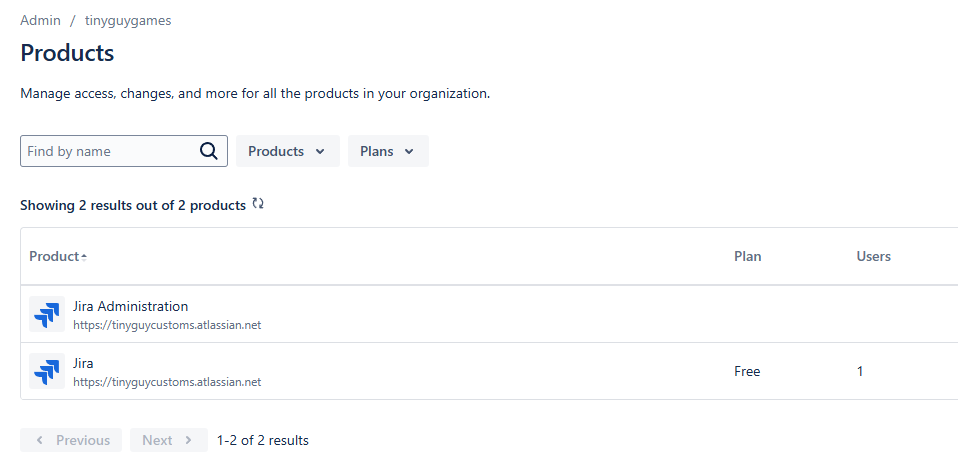Viewport: 958px width, 473px height.
Task: Click Jira Administration site URL
Action: click(167, 325)
